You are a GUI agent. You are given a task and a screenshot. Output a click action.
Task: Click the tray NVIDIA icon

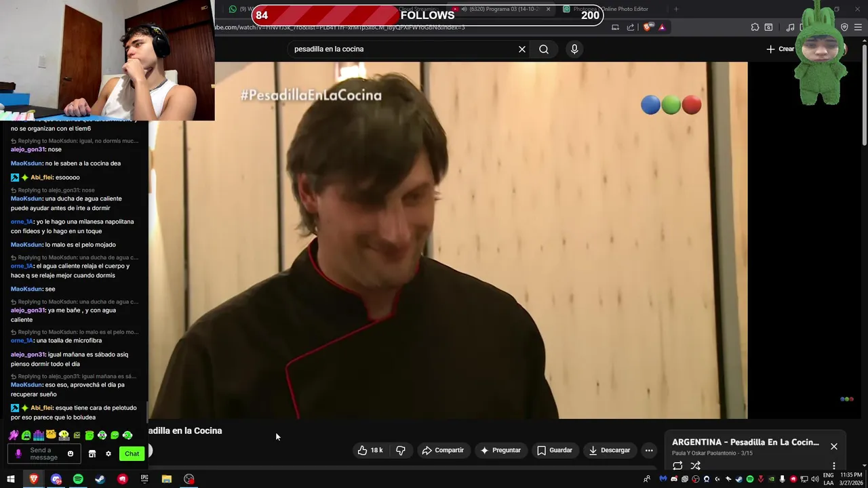(x=771, y=479)
